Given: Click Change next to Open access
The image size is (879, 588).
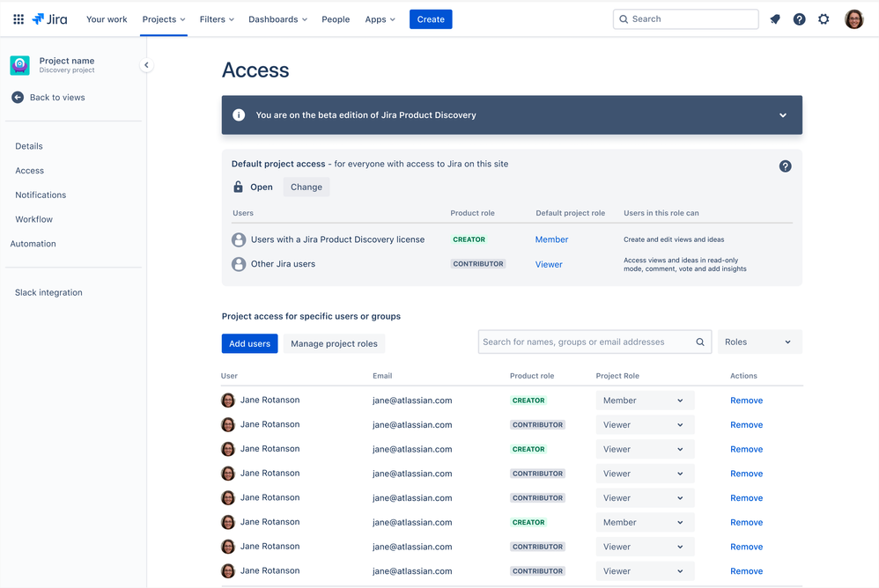Looking at the screenshot, I should [307, 187].
